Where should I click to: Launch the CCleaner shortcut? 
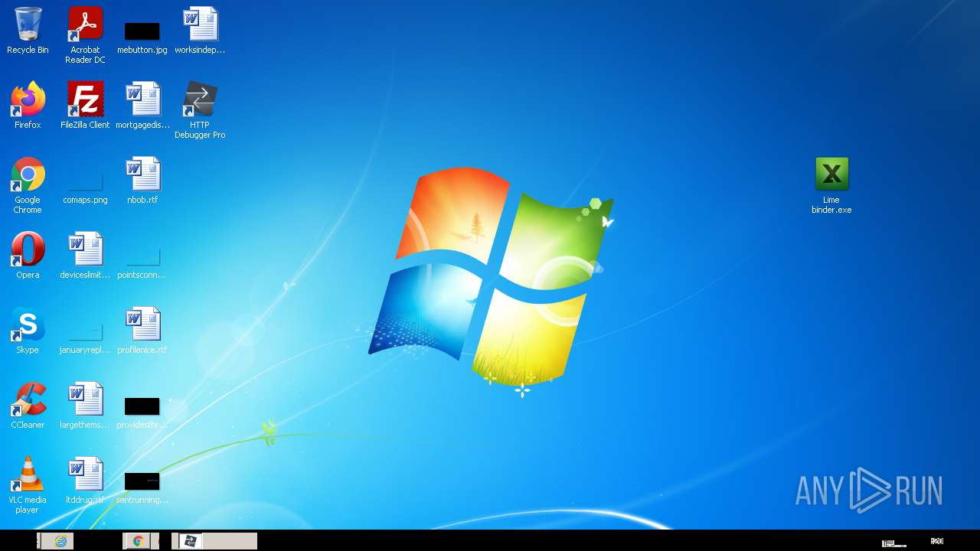(28, 406)
